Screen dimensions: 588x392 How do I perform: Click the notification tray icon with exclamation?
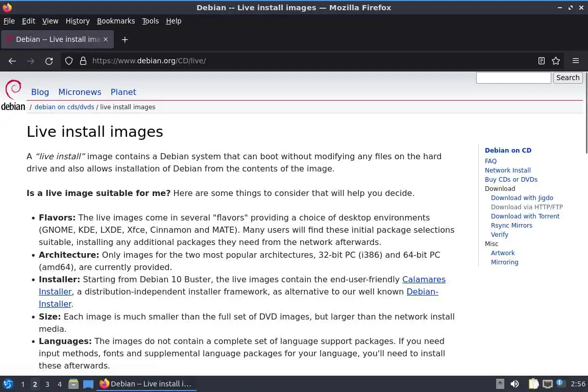click(x=560, y=383)
